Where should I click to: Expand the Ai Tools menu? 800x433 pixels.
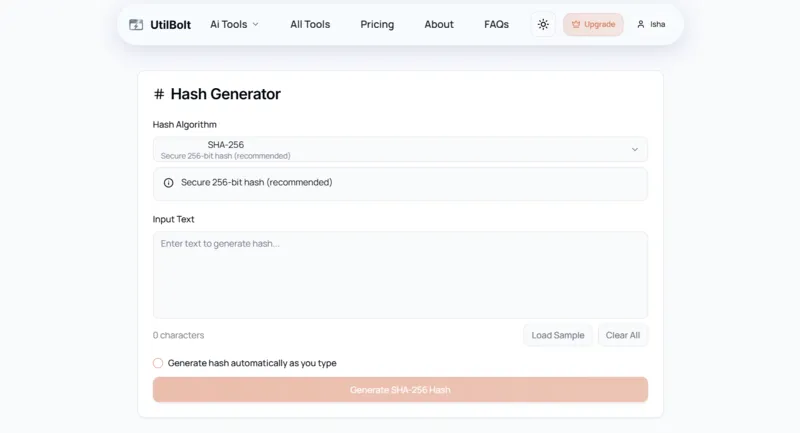click(234, 24)
